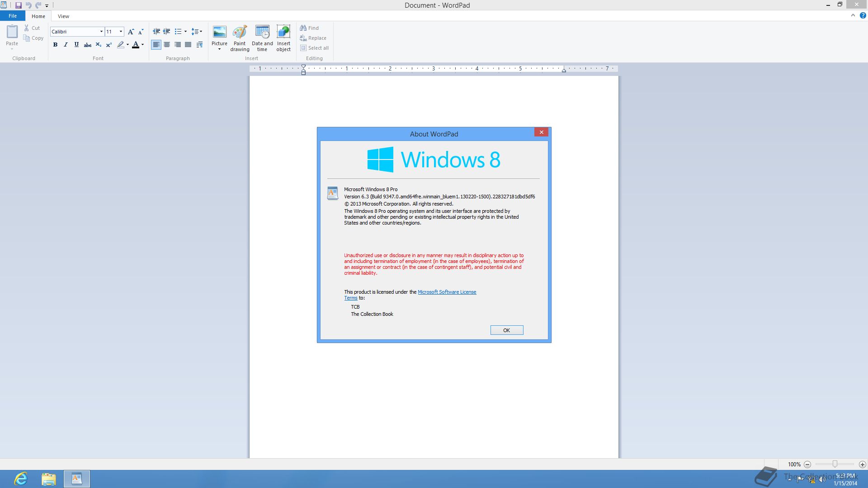The height and width of the screenshot is (488, 868).
Task: Click the Shrink font icon
Action: 141,32
